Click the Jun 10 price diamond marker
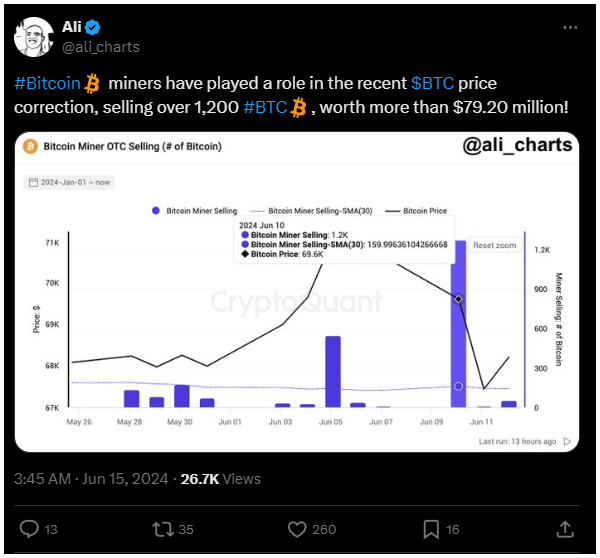This screenshot has width=600, height=558. (458, 299)
